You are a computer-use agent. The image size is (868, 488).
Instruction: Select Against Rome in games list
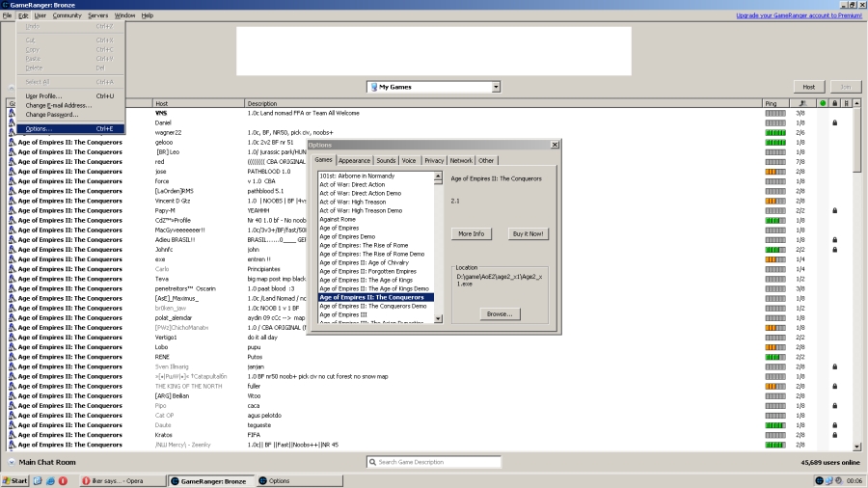(376, 219)
